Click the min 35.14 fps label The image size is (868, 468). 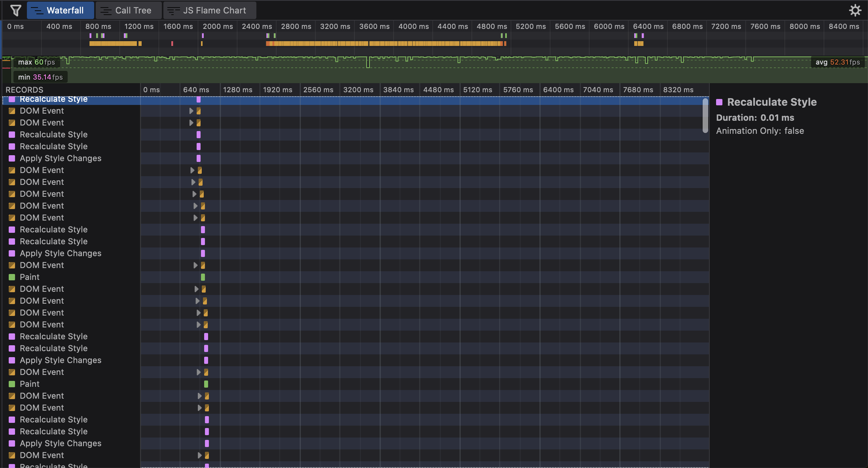(x=40, y=77)
